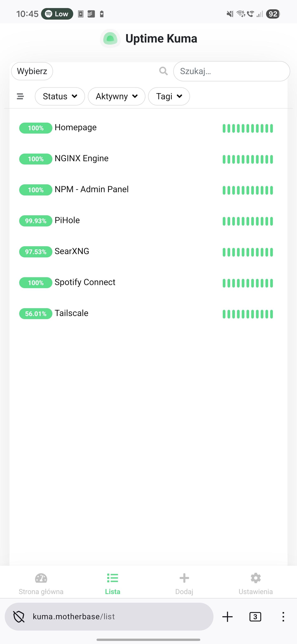Open new browser tab with plus icon

pyautogui.click(x=227, y=617)
